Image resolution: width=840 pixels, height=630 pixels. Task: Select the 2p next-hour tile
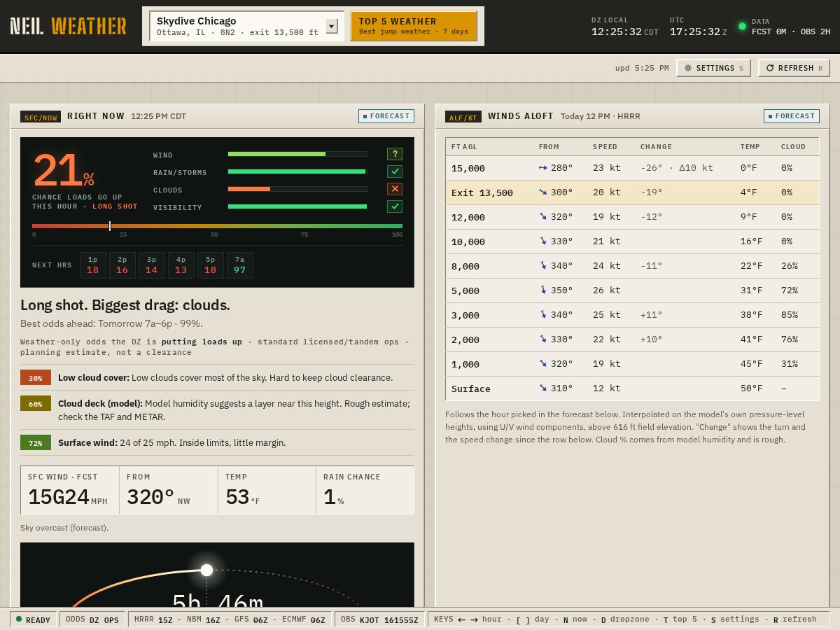click(122, 265)
